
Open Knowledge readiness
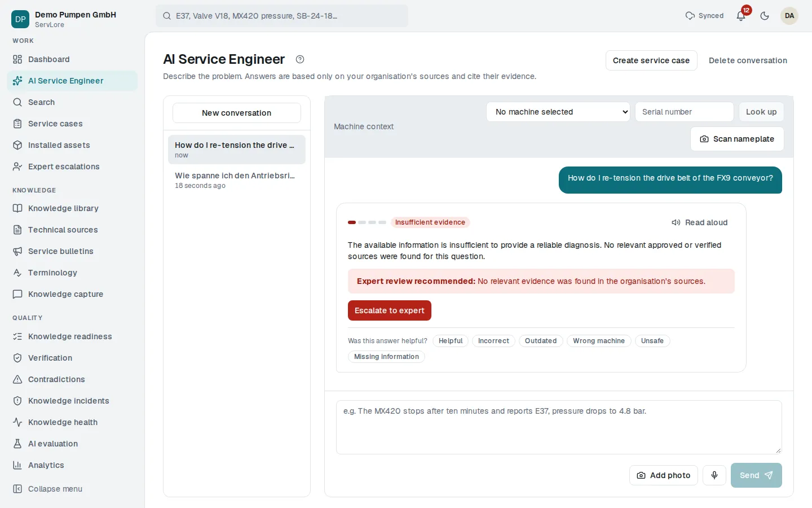pos(72,336)
